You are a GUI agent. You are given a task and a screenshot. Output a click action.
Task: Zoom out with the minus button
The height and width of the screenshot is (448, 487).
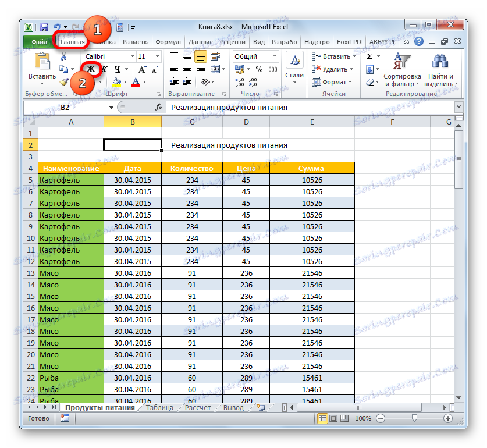coord(380,418)
